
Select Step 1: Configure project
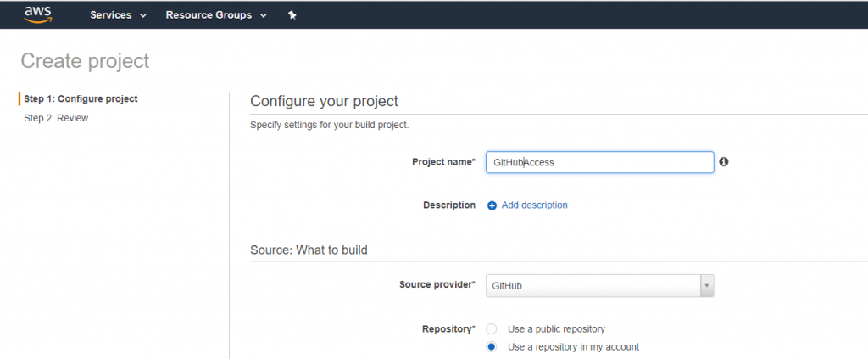81,99
